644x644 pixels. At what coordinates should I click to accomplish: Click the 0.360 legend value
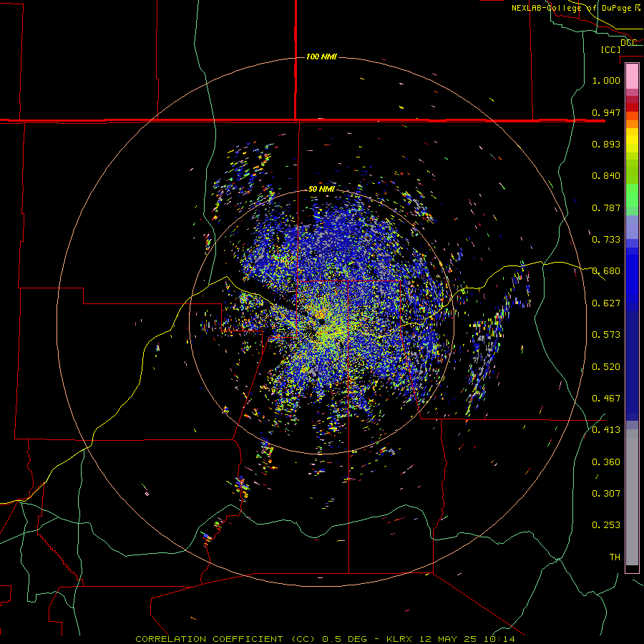[606, 462]
